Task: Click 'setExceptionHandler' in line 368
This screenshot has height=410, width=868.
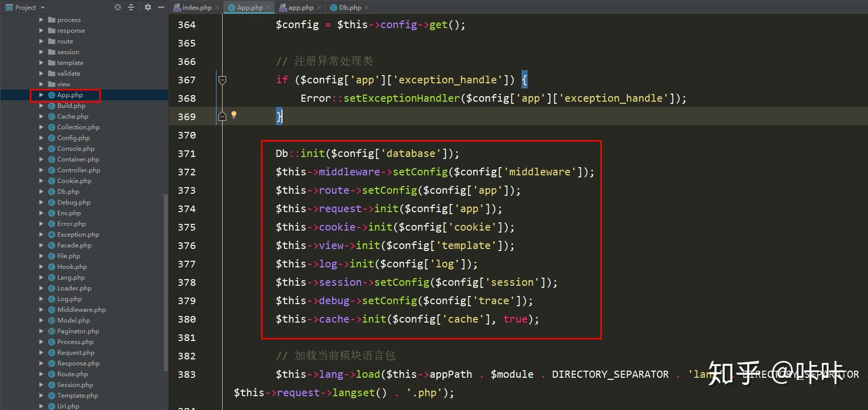Action: pos(402,98)
